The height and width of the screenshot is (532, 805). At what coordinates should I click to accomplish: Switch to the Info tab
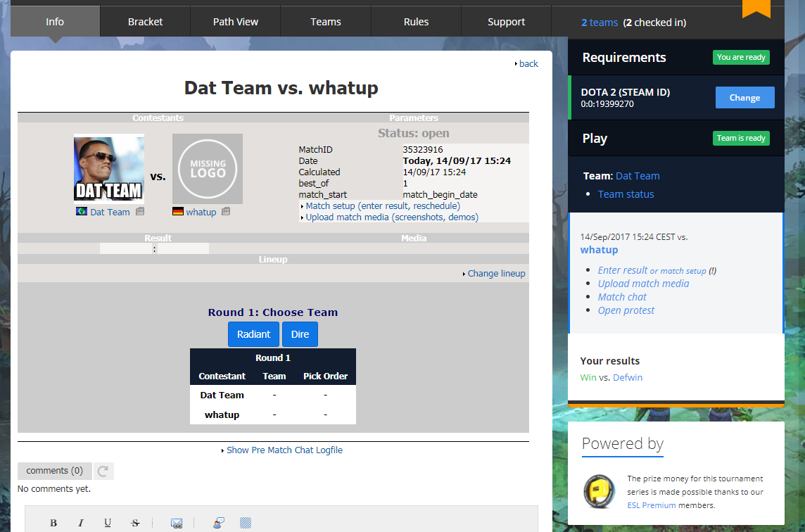(x=55, y=22)
